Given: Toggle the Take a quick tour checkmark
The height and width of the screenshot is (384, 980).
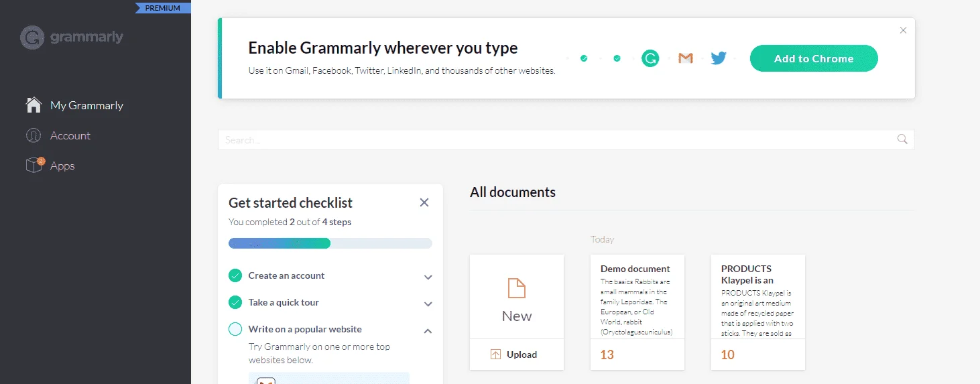Looking at the screenshot, I should pyautogui.click(x=235, y=302).
